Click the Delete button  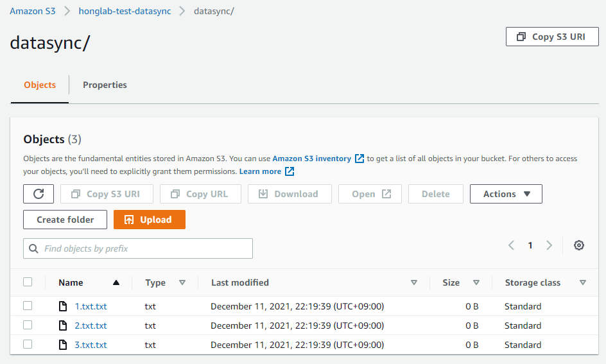tap(435, 194)
